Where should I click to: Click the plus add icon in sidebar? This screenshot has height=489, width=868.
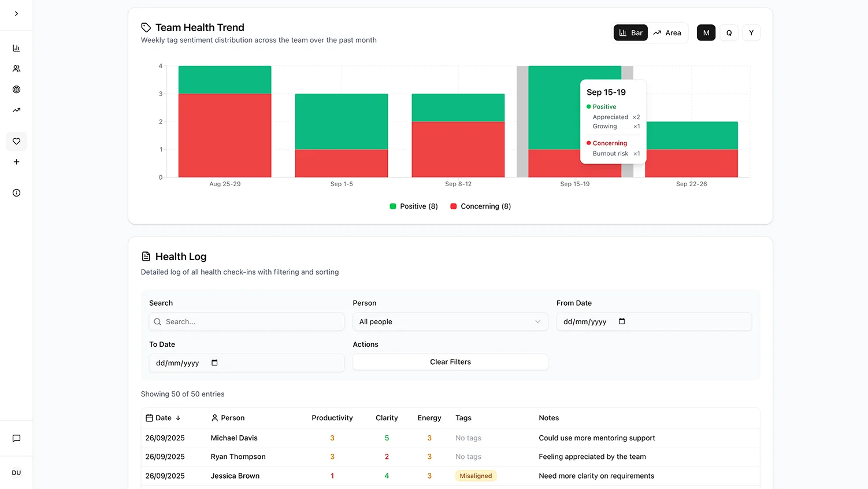tap(16, 162)
